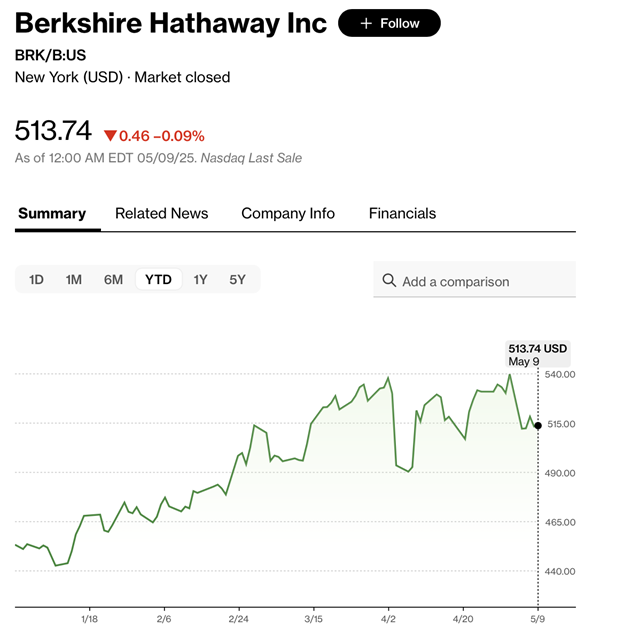Switch chart to 5Y range
Image resolution: width=624 pixels, height=644 pixels.
(237, 280)
